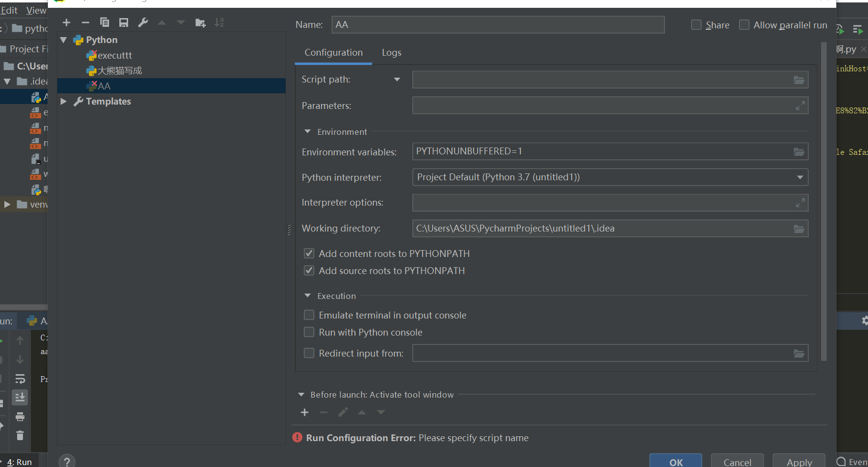Add a new run configuration

66,22
